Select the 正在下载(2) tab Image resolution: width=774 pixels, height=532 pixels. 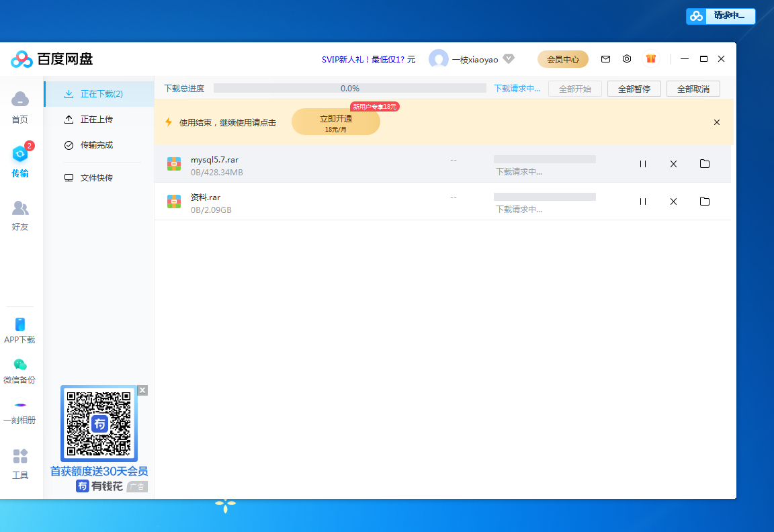point(99,94)
